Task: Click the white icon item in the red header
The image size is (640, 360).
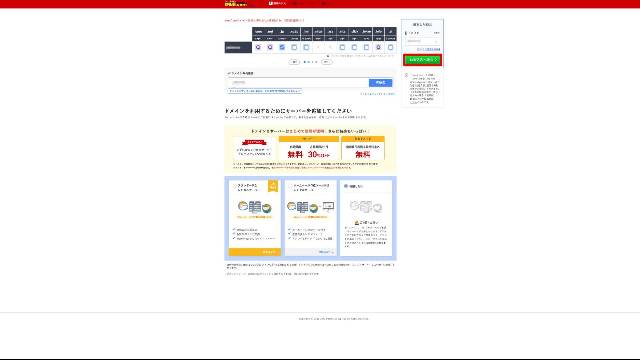Action: click(277, 3)
